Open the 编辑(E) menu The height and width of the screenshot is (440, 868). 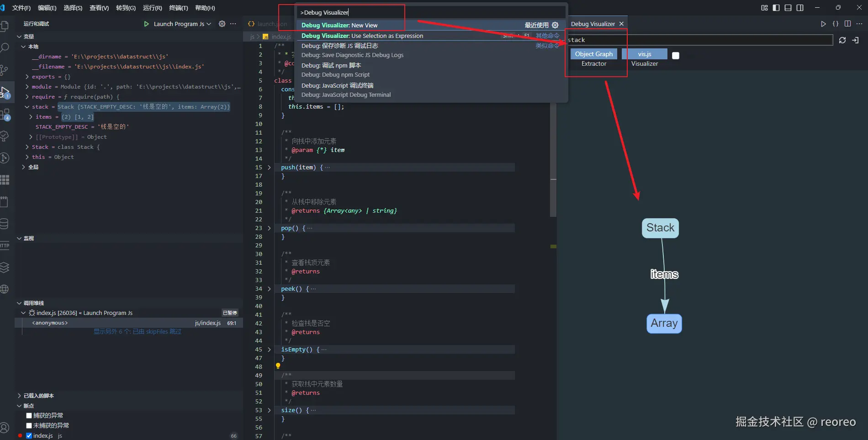tap(47, 8)
